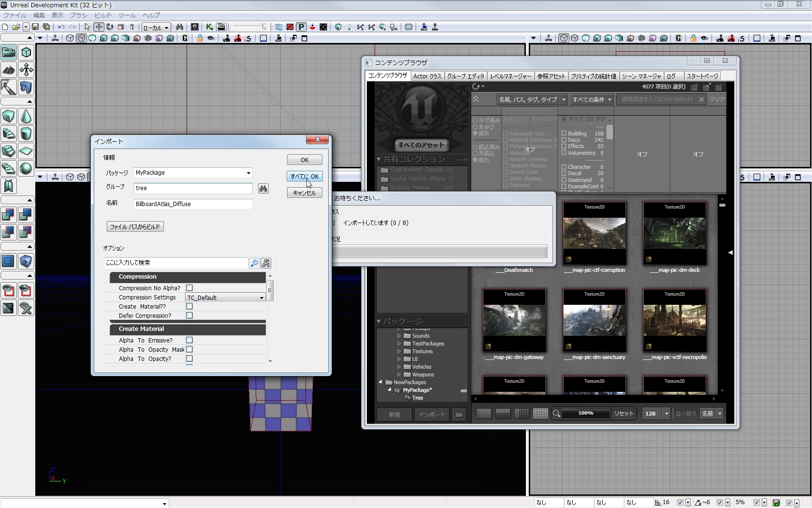Screen dimensions: 812x508
Task: Toggle Defer Compression checkbox
Action: 189,315
